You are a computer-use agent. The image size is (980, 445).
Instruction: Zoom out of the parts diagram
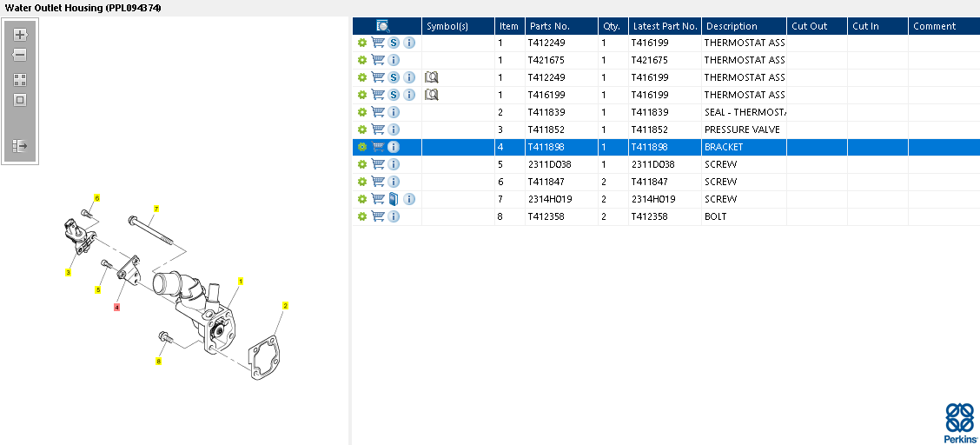pyautogui.click(x=20, y=55)
